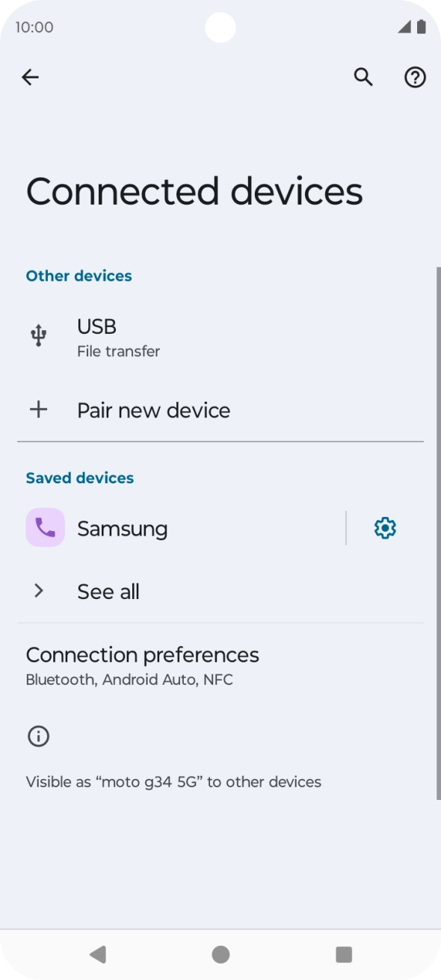Tap the back arrow at top left
441x980 pixels.
pos(30,77)
